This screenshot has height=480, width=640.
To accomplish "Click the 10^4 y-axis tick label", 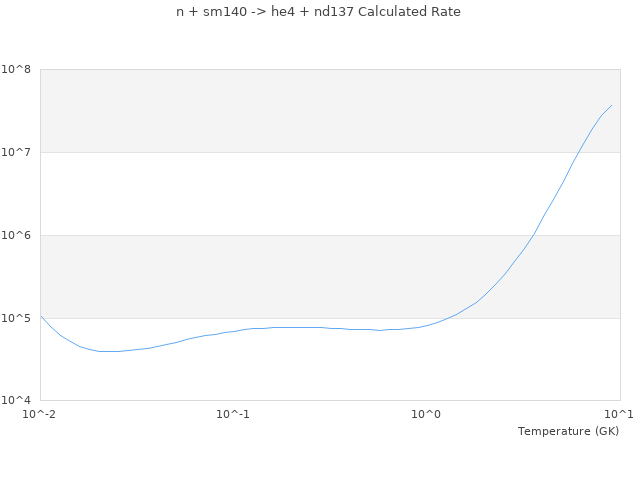I will click(17, 401).
